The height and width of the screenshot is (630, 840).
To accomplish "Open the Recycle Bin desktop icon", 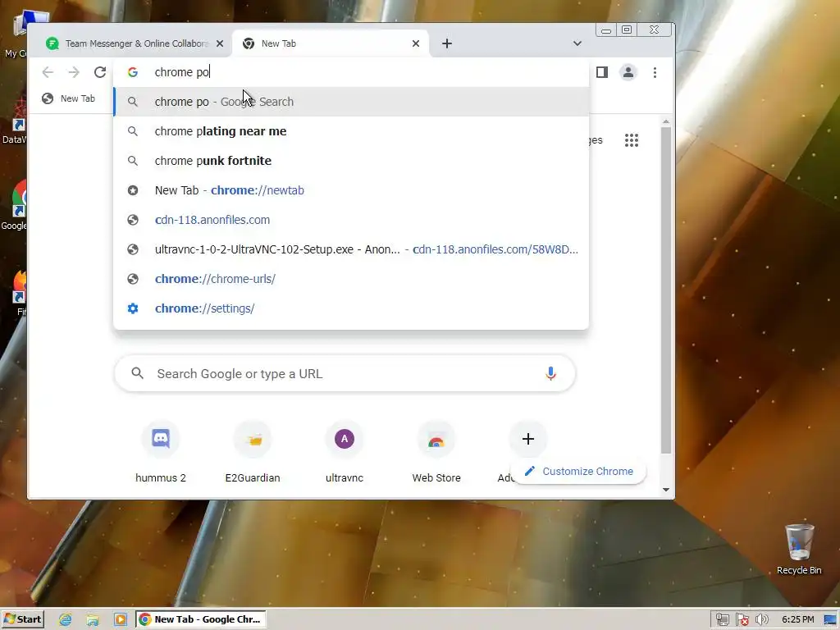I will pyautogui.click(x=799, y=549).
